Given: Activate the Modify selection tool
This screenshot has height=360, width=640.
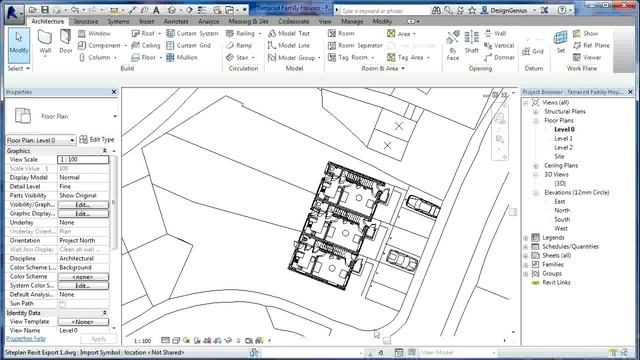Looking at the screenshot, I should click(x=19, y=45).
